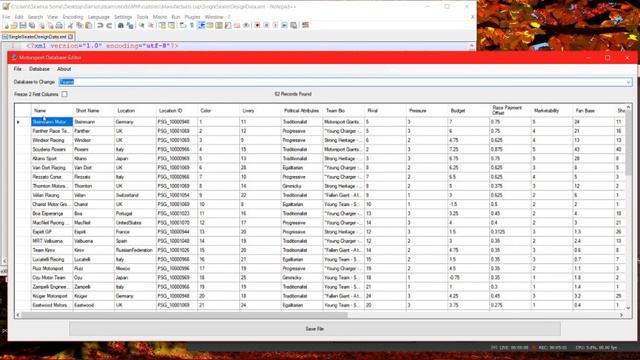Viewport: 640px width, 360px height.
Task: Open the Plugins menu in Notepad++
Action: click(x=192, y=17)
